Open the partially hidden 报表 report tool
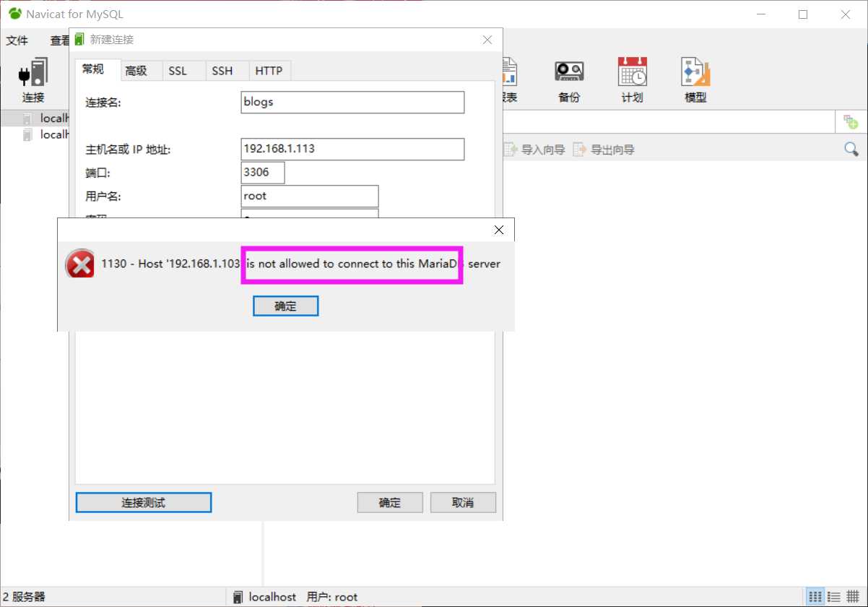The width and height of the screenshot is (868, 607). (510, 79)
